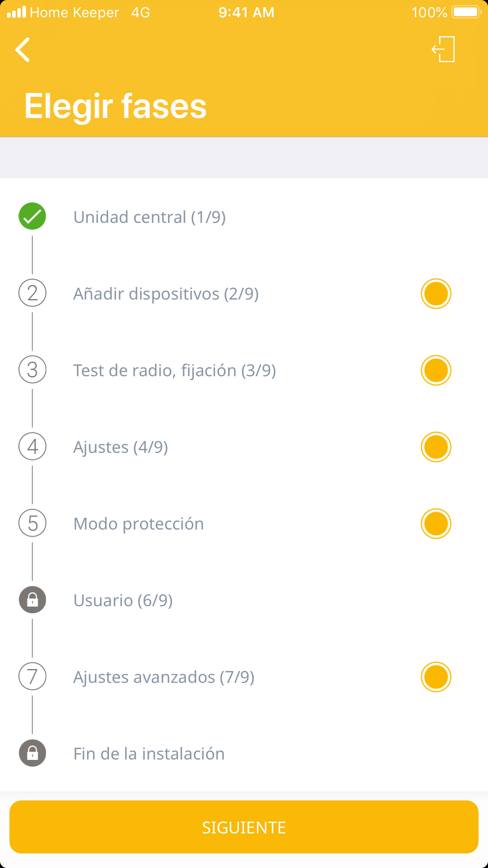Tap the lock icon beside Usuario
Image resolution: width=488 pixels, height=868 pixels.
[x=33, y=600]
